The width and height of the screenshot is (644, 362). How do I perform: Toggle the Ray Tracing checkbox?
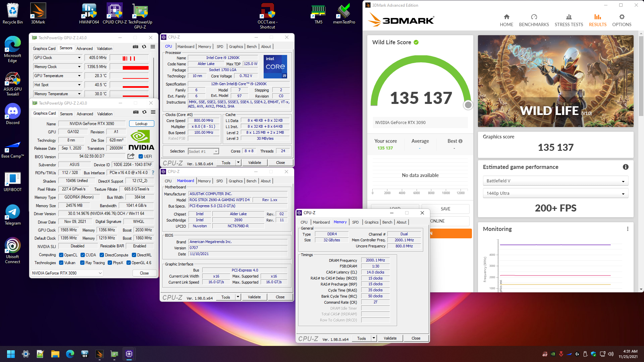[82, 263]
